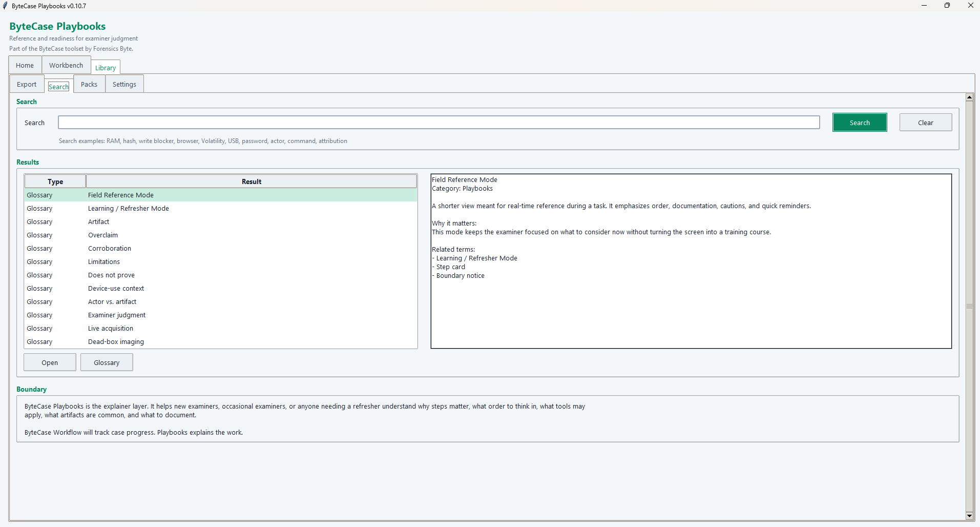Open the Settings sub-tab
The width and height of the screenshot is (980, 527).
tap(124, 84)
